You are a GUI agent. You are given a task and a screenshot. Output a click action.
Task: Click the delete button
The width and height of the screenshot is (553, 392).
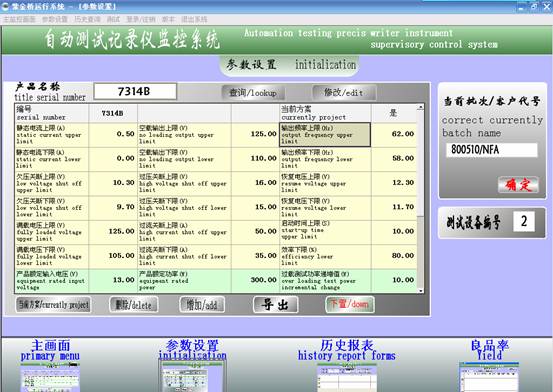point(133,304)
